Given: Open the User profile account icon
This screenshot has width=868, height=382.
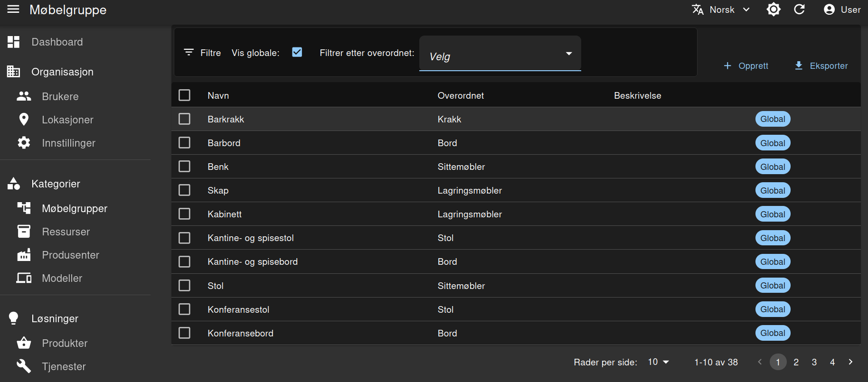Looking at the screenshot, I should 829,9.
